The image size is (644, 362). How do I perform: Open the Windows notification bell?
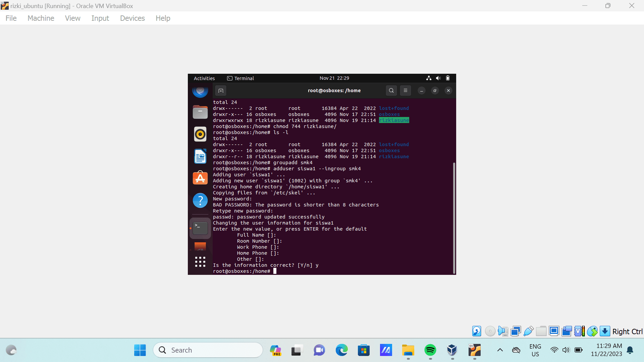(x=630, y=350)
